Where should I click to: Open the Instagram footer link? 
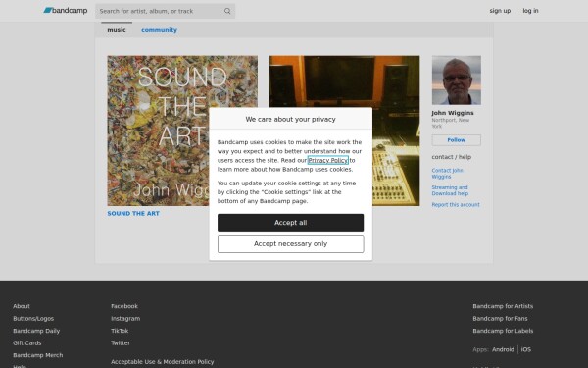125,318
